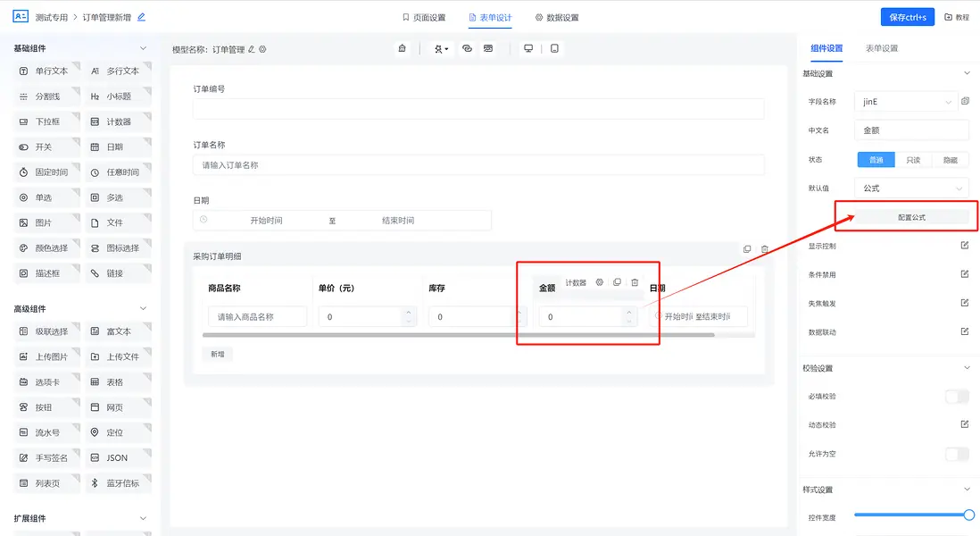This screenshot has width=980, height=536.
Task: Set status to 只读
Action: coord(913,160)
